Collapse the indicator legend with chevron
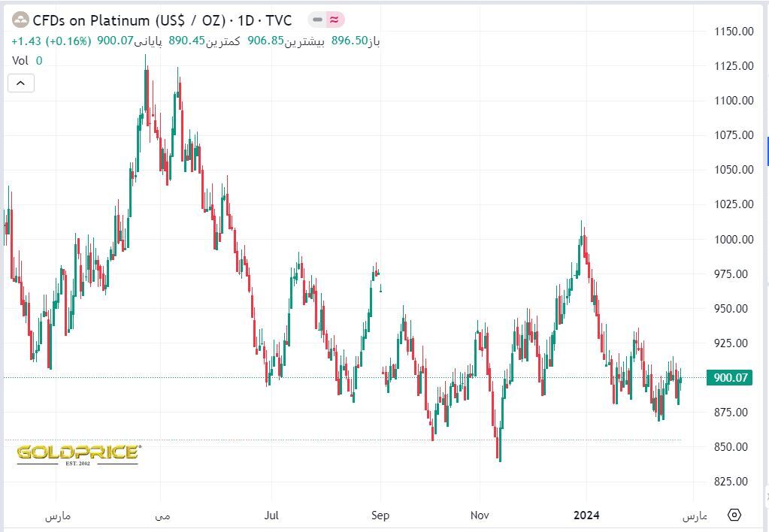This screenshot has height=532, width=769. (20, 83)
